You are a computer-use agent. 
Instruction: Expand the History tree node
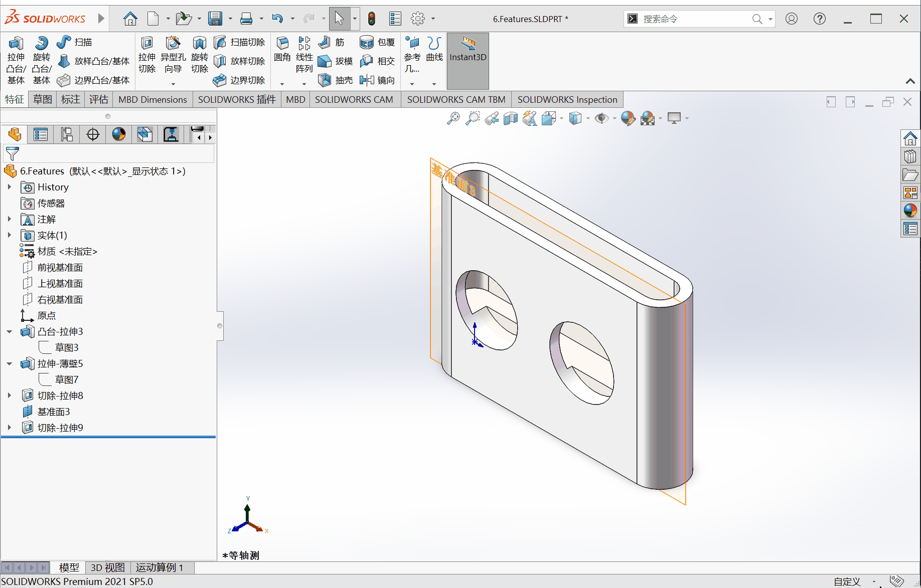pyautogui.click(x=10, y=187)
